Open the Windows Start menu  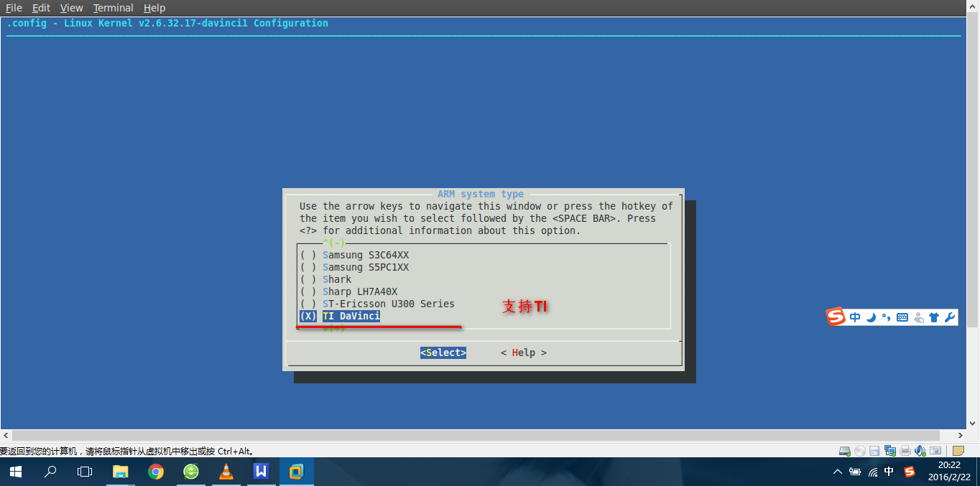coord(16,472)
